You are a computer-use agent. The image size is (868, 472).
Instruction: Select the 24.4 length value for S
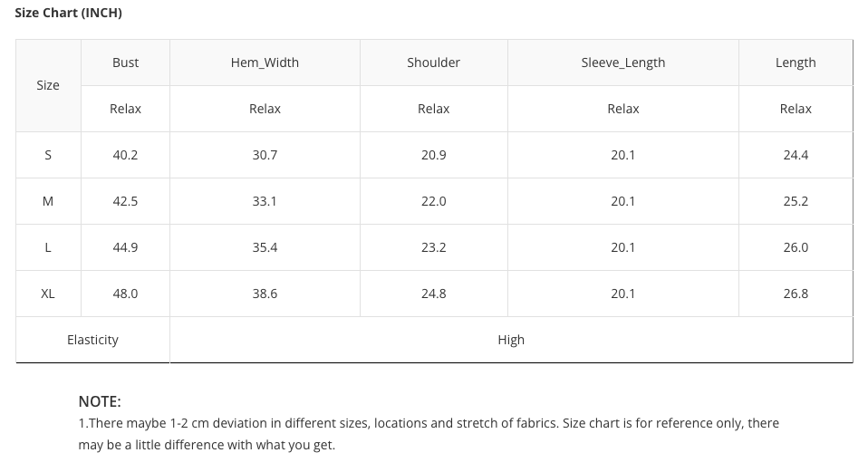796,155
